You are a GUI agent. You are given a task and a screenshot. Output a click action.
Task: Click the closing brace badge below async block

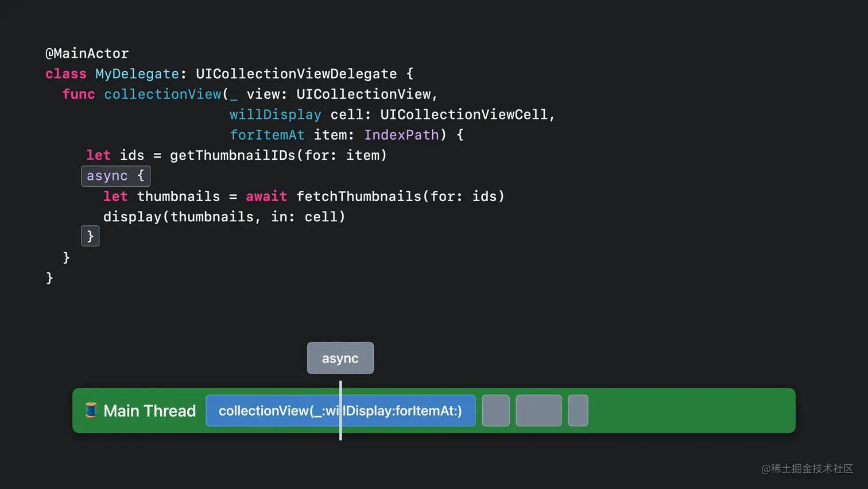90,236
